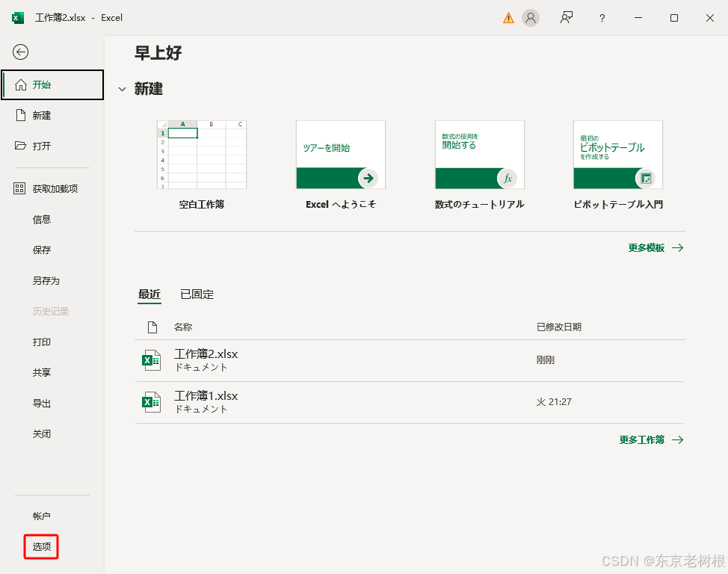Create a 空白工作簿 from thumbnail
Image resolution: width=728 pixels, height=574 pixels.
click(x=202, y=155)
